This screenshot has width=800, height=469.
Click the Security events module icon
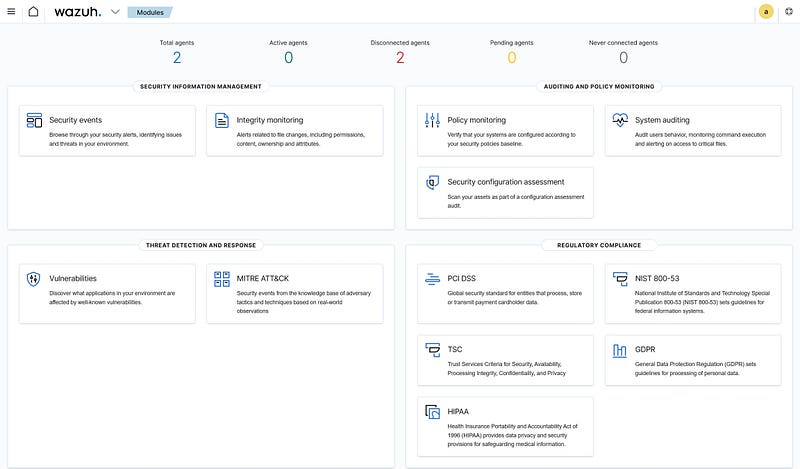34,120
